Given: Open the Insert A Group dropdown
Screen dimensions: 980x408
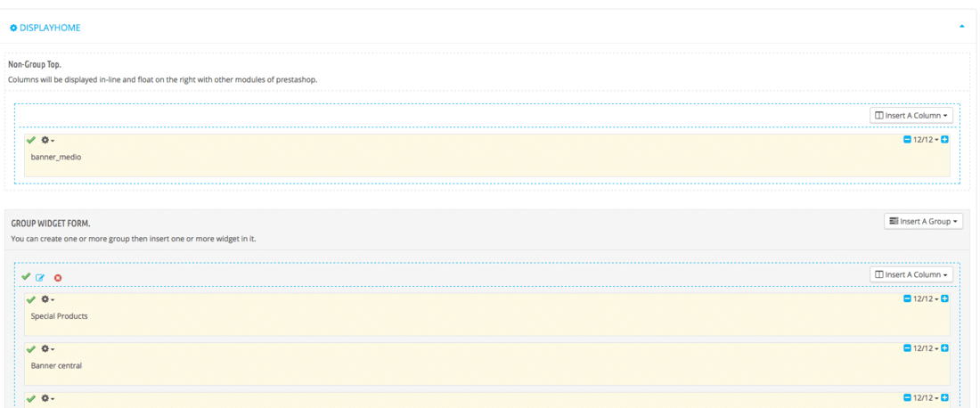Looking at the screenshot, I should tap(923, 221).
